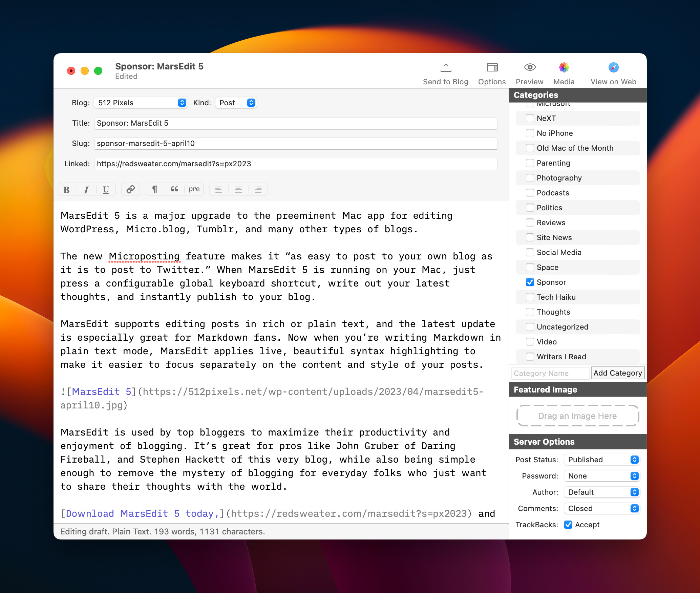700x593 pixels.
Task: Click the Categories section header
Action: [x=578, y=95]
